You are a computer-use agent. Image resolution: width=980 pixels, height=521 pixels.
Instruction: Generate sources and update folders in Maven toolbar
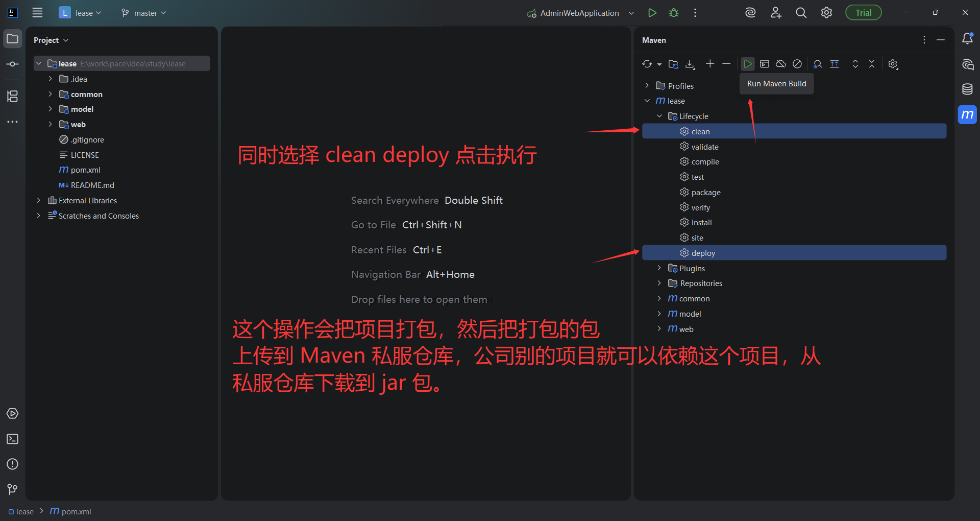coord(674,64)
